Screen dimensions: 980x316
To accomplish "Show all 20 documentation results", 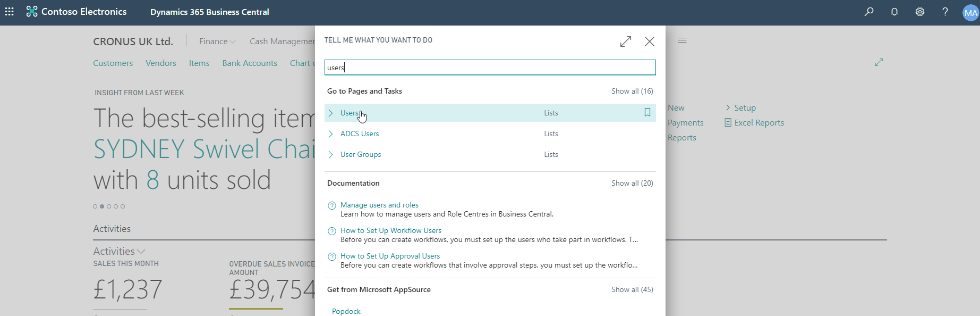I will pos(632,183).
